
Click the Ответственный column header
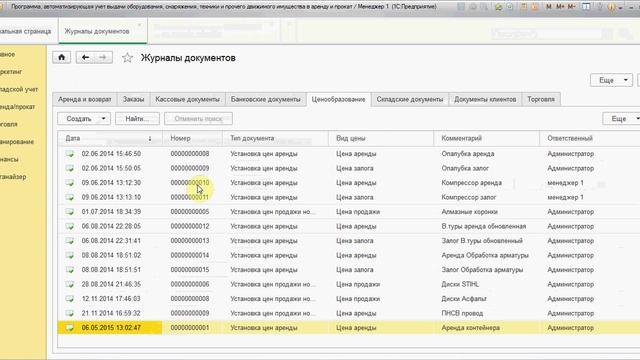pos(590,138)
